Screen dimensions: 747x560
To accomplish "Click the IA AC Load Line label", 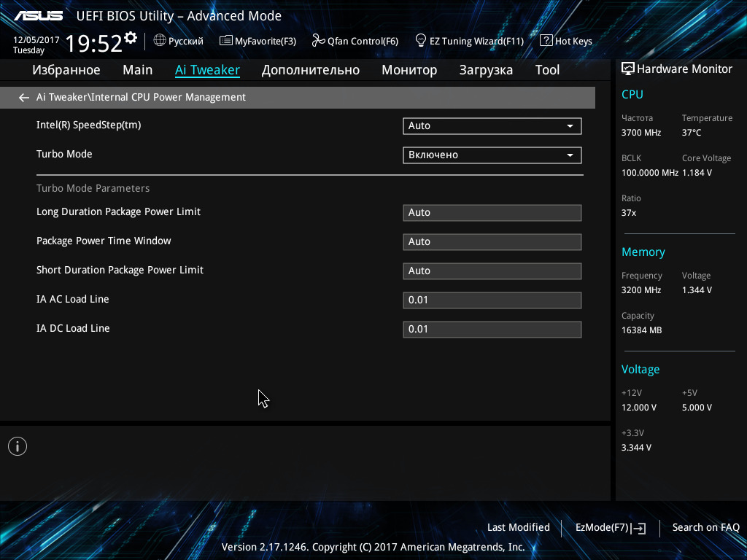I will (73, 300).
